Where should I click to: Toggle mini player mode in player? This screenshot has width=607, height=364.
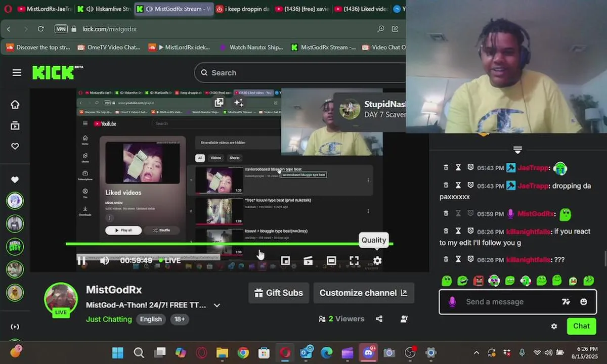(285, 261)
